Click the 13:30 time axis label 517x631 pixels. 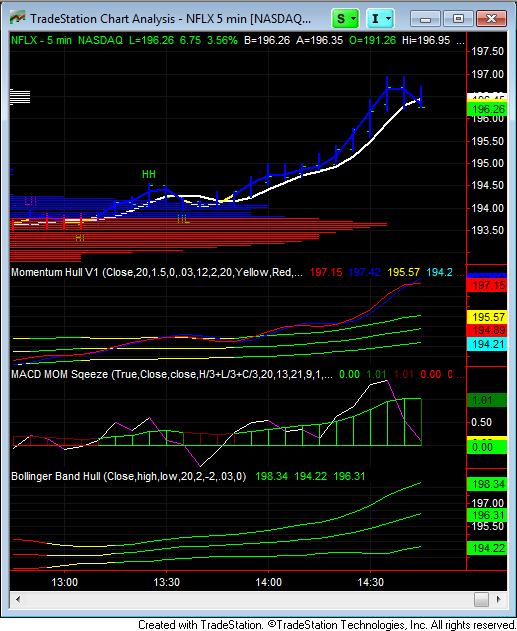pyautogui.click(x=167, y=582)
